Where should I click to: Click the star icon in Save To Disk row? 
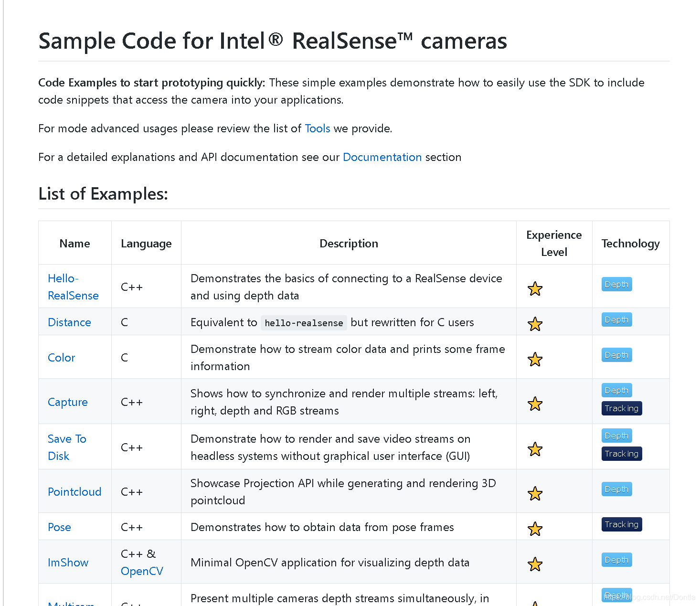pyautogui.click(x=535, y=449)
